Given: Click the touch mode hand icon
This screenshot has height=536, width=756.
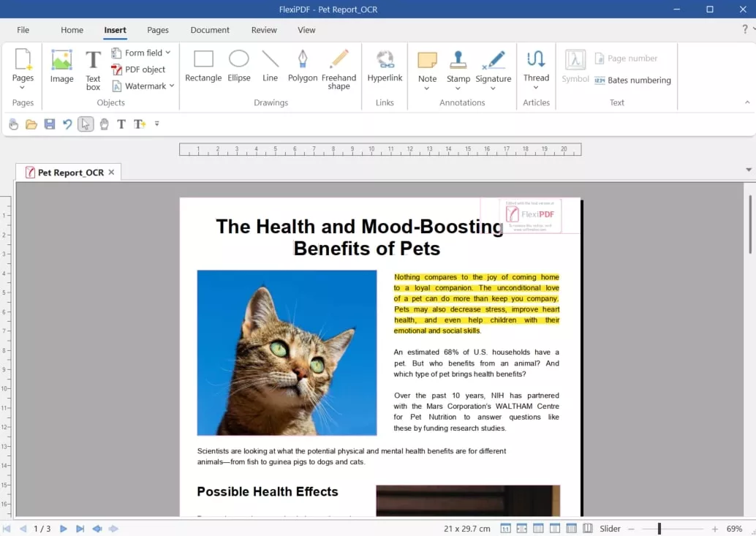Looking at the screenshot, I should pyautogui.click(x=13, y=124).
